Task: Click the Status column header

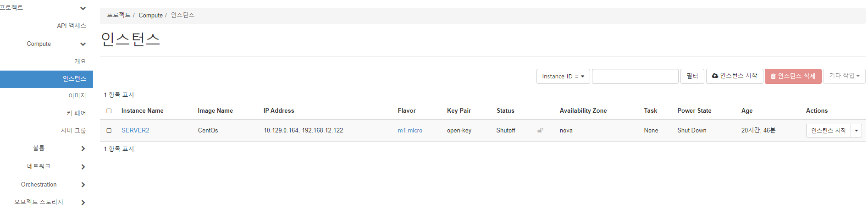Action: pos(505,111)
